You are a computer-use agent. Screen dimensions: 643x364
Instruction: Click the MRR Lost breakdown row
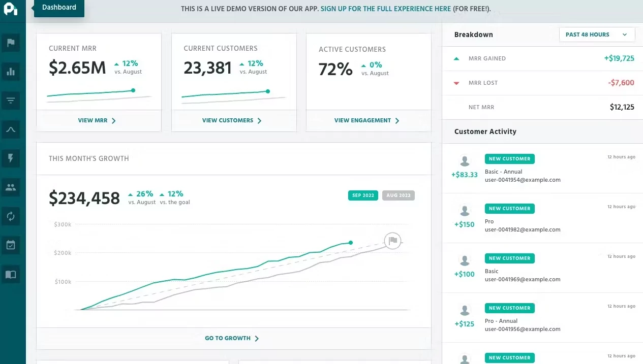tap(543, 83)
